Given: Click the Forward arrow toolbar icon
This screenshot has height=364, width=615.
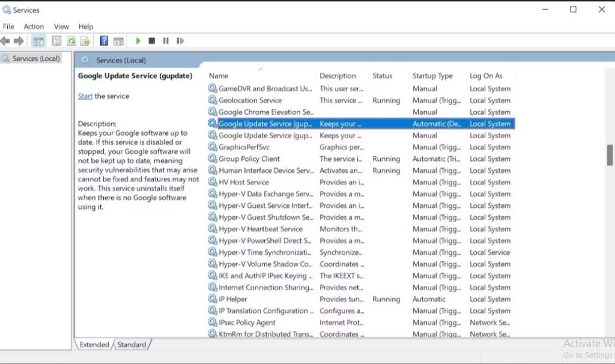Looking at the screenshot, I should point(19,41).
